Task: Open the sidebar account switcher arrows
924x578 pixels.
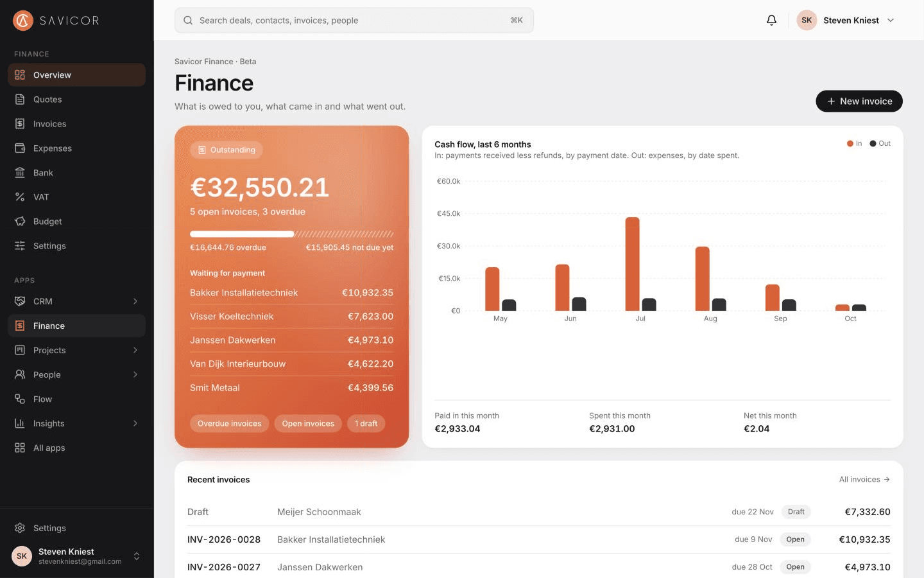Action: [x=137, y=556]
